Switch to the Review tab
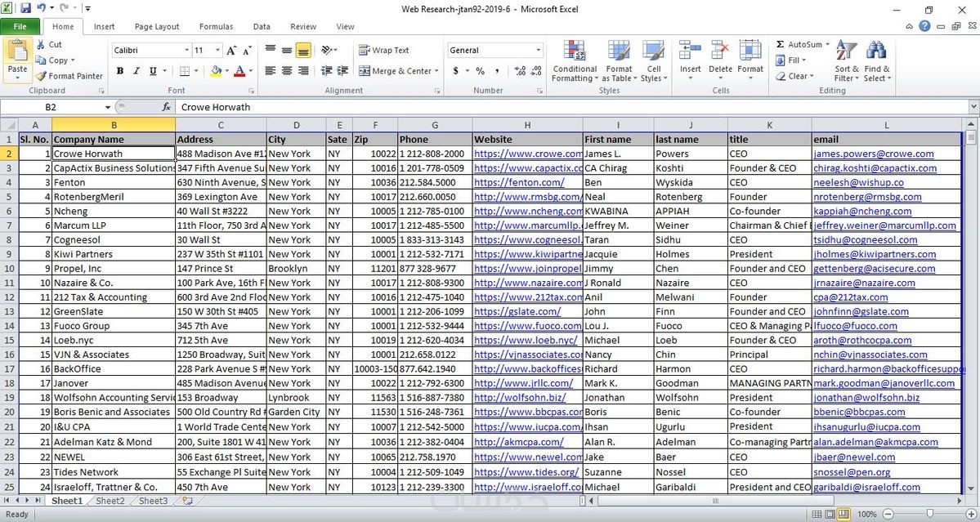Viewport: 980px width, 522px height. coord(303,27)
